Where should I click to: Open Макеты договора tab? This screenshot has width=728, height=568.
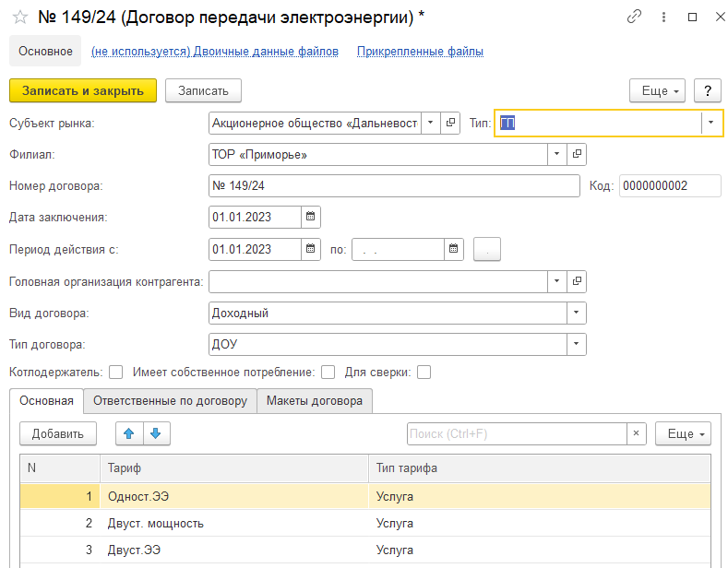tap(315, 401)
